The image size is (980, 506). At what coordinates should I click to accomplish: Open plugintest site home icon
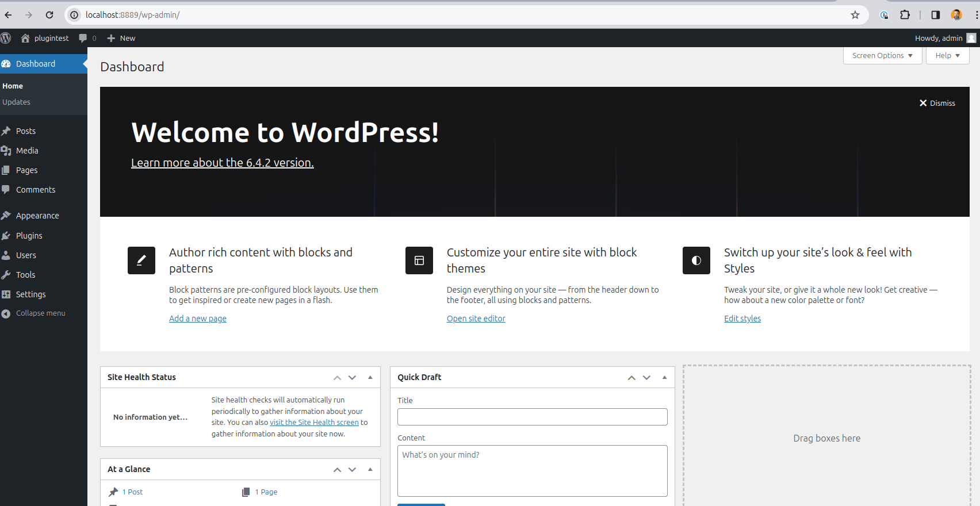click(x=25, y=38)
